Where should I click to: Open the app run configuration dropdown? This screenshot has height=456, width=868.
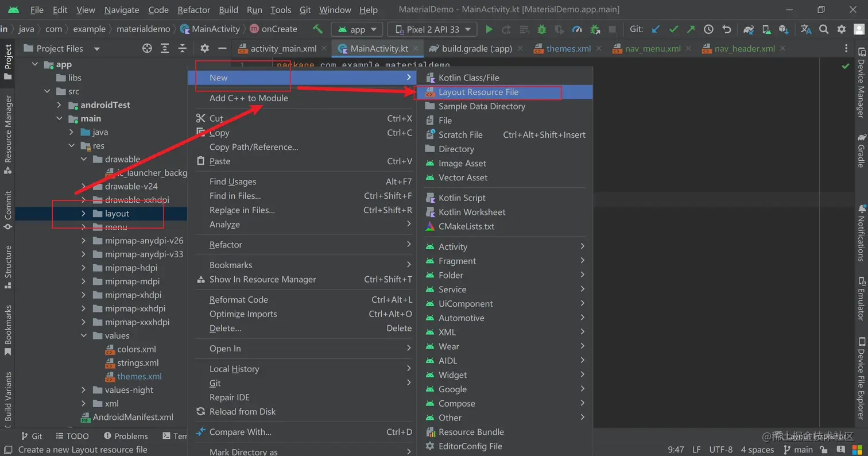coord(357,29)
